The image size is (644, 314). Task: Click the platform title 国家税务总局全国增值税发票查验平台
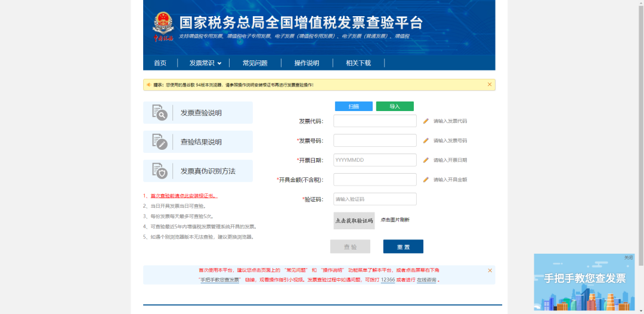tap(301, 23)
